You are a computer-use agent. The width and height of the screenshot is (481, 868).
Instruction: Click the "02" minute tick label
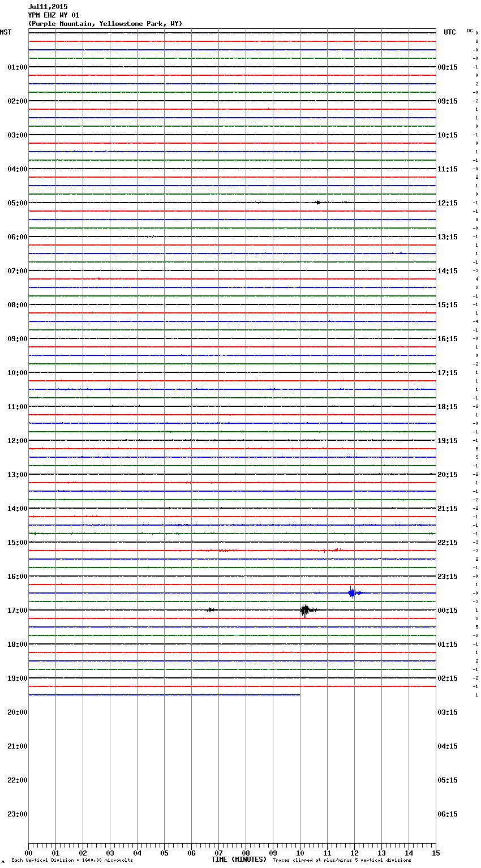tap(83, 853)
